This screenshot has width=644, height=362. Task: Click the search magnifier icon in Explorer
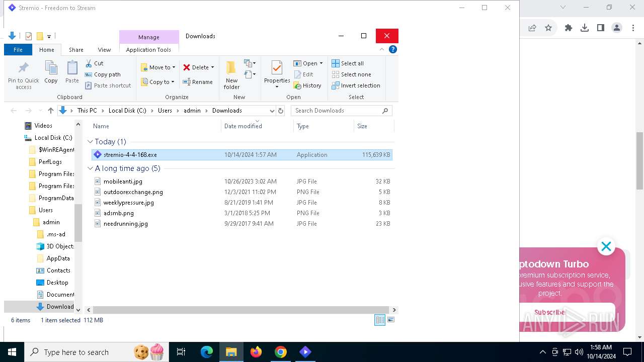[x=385, y=111]
